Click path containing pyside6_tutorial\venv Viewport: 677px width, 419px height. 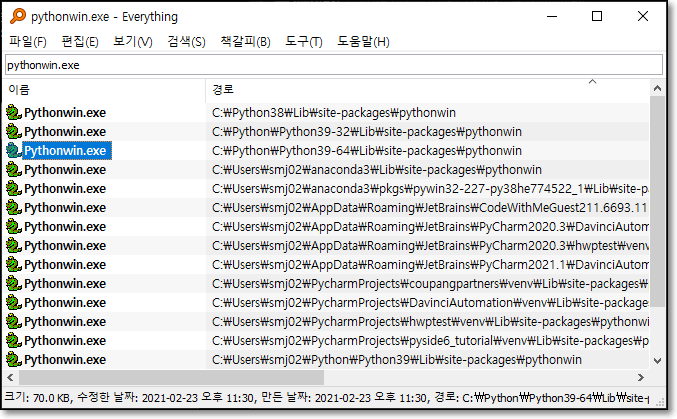(430, 341)
